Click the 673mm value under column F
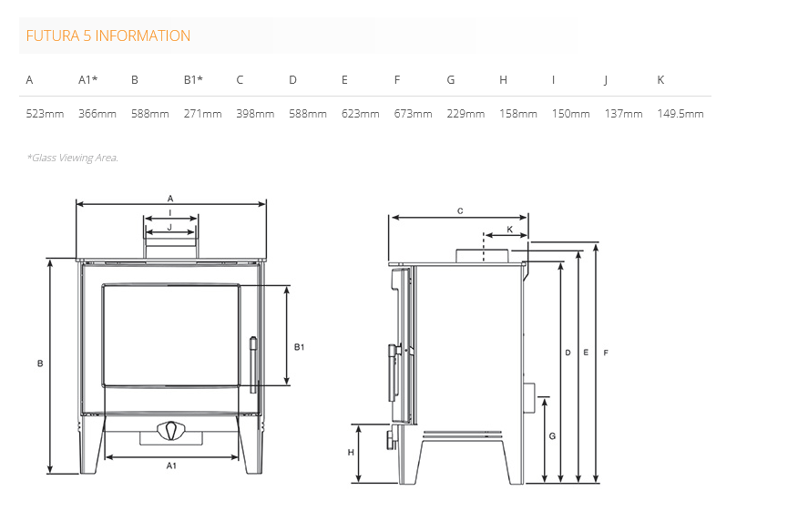The height and width of the screenshot is (532, 798). (x=413, y=114)
